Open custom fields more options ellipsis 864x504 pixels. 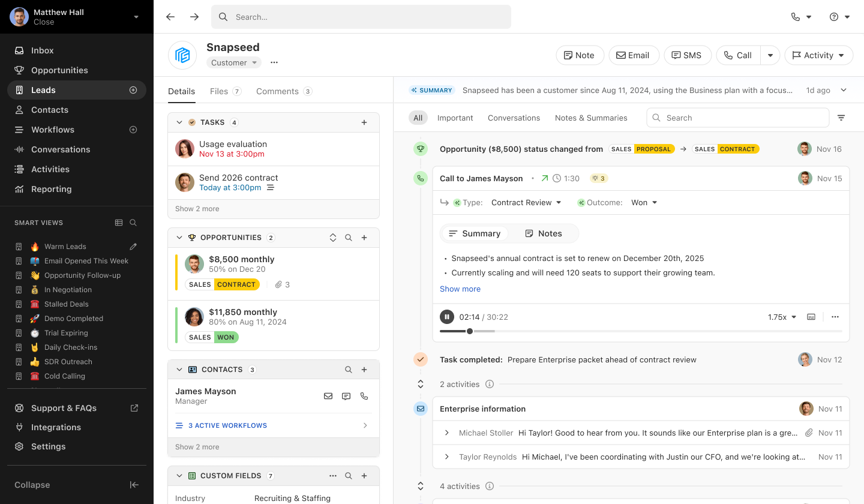tap(333, 476)
